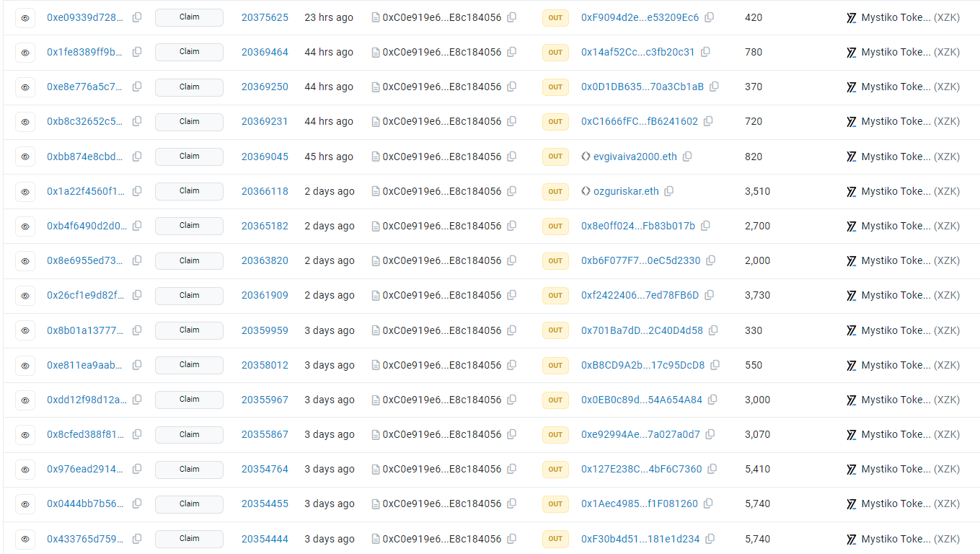The height and width of the screenshot is (554, 980).
Task: Copy From address in block 20369464 row
Action: click(x=511, y=52)
